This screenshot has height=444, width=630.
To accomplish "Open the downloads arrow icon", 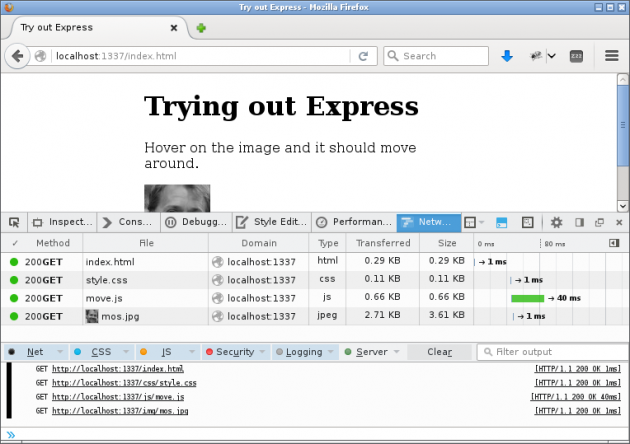I will coord(507,56).
